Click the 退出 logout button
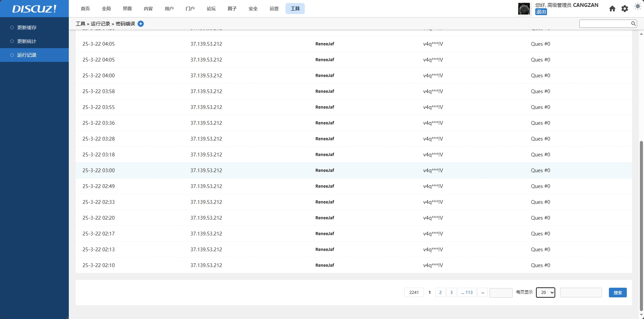The image size is (644, 319). coord(541,12)
